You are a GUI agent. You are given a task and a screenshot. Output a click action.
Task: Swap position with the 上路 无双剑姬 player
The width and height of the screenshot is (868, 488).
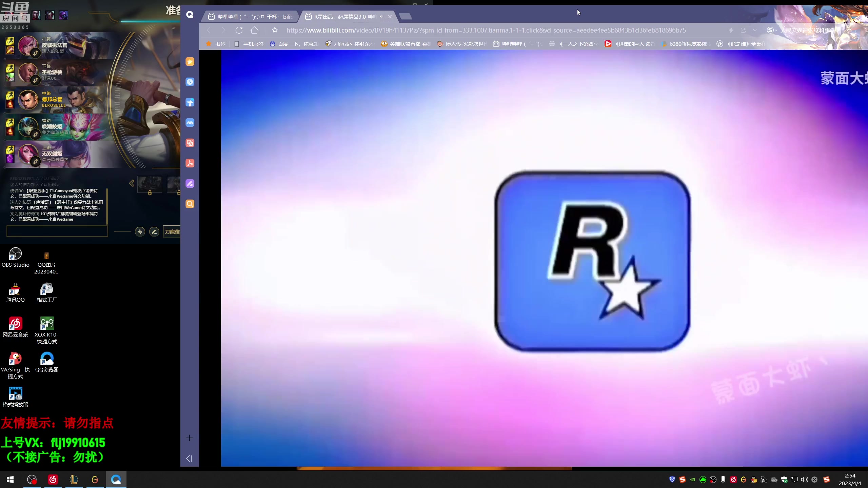[36, 161]
